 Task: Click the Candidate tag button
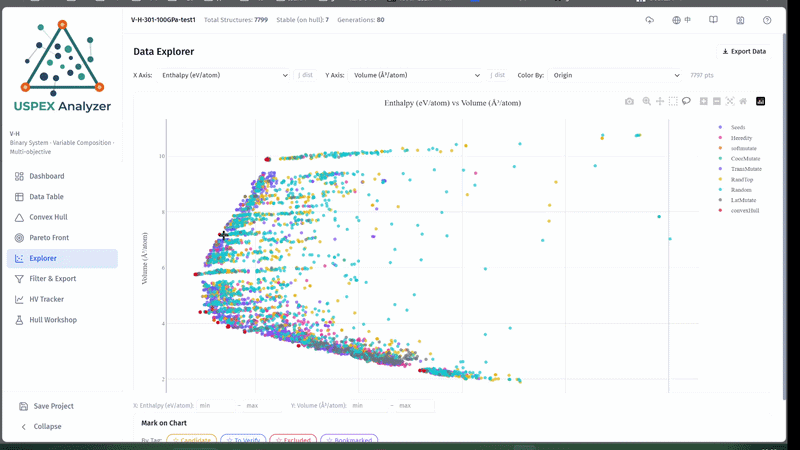point(192,439)
